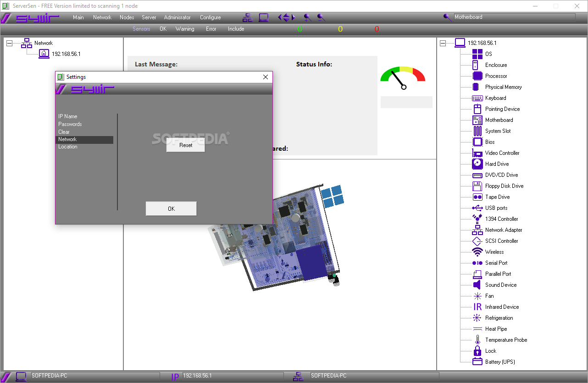The height and width of the screenshot is (383, 588).
Task: Click the Keyboard icon
Action: pos(477,98)
